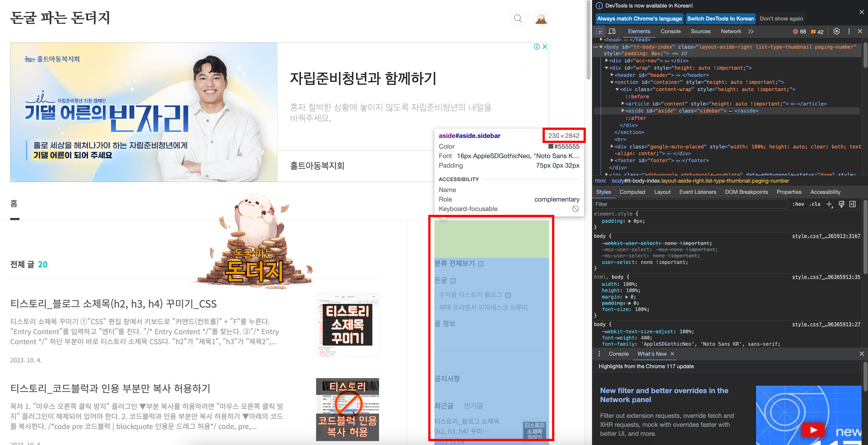868x445 pixels.
Task: Dismiss the DevTools language notification
Action: point(862,12)
